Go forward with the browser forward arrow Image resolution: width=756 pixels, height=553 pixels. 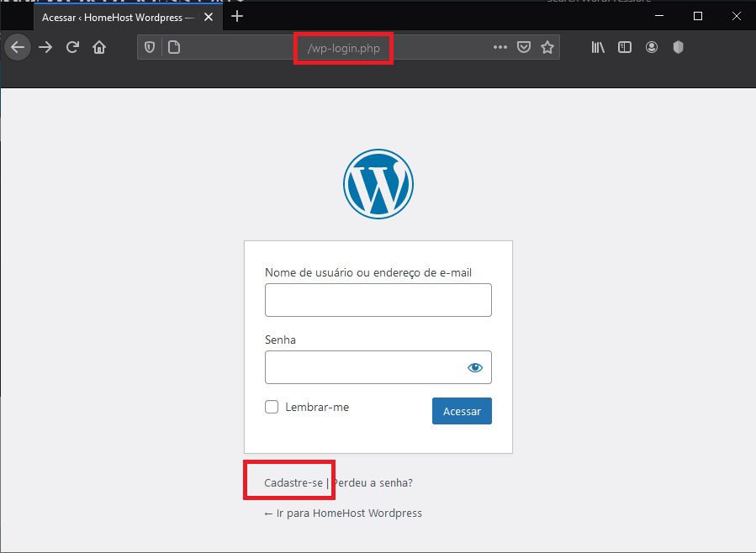pyautogui.click(x=45, y=47)
